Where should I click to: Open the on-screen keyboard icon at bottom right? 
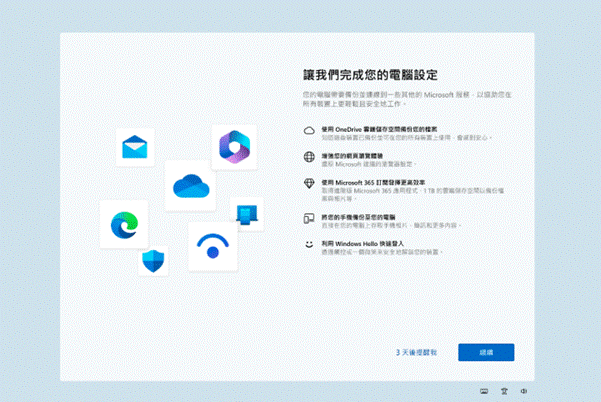[x=484, y=391]
